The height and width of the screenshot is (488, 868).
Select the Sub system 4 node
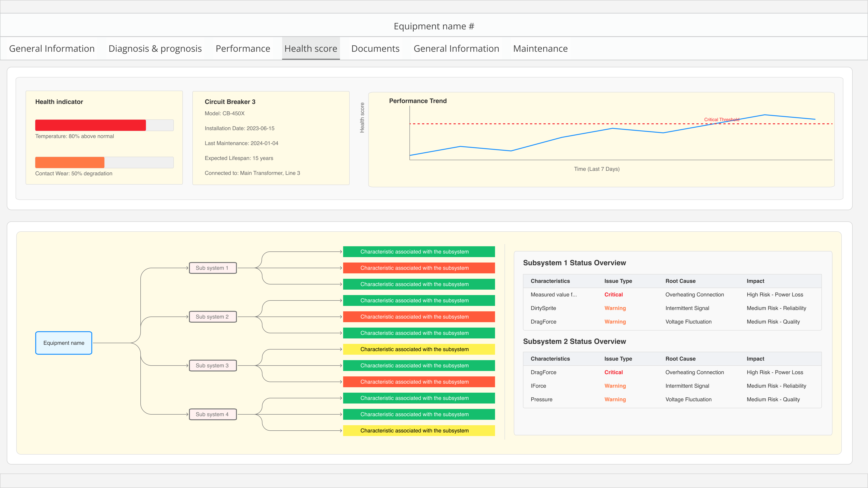pos(213,414)
